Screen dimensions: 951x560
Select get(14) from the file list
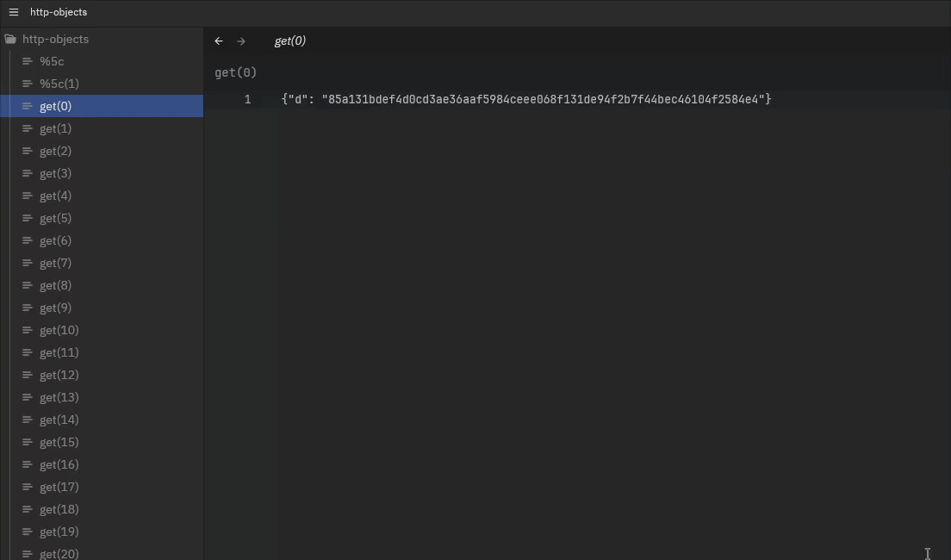pos(59,420)
